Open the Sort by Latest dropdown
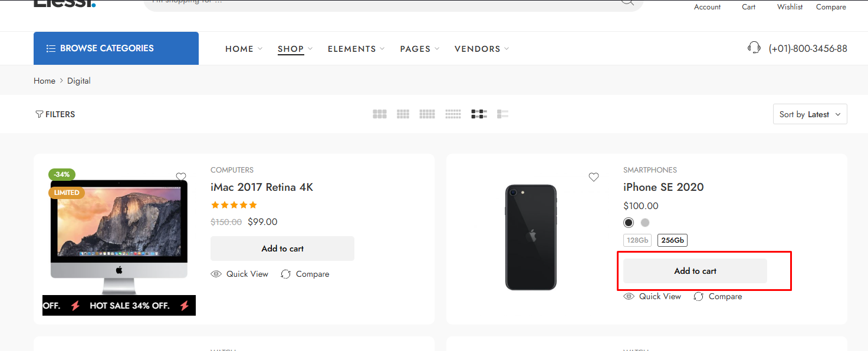 pyautogui.click(x=810, y=114)
